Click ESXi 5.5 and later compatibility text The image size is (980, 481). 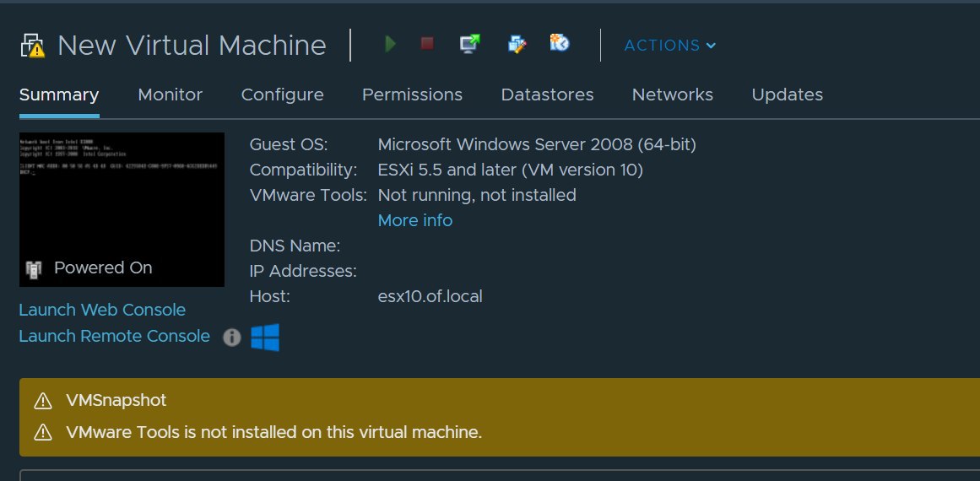coord(511,170)
